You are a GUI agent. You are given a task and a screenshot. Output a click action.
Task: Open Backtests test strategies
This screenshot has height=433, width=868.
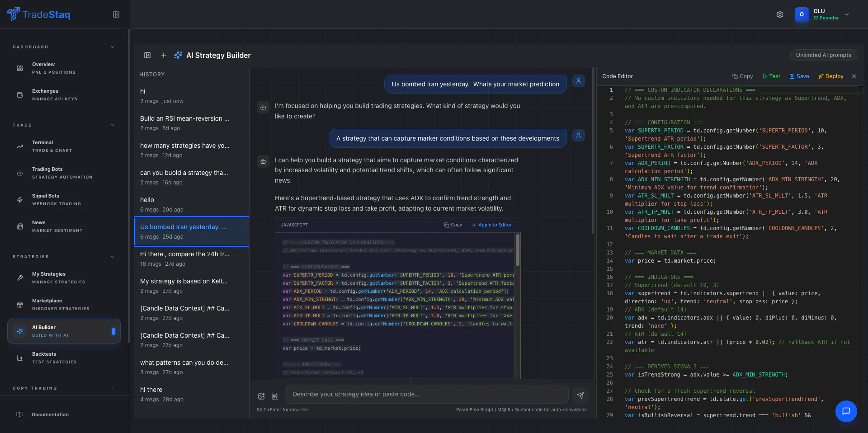(64, 358)
